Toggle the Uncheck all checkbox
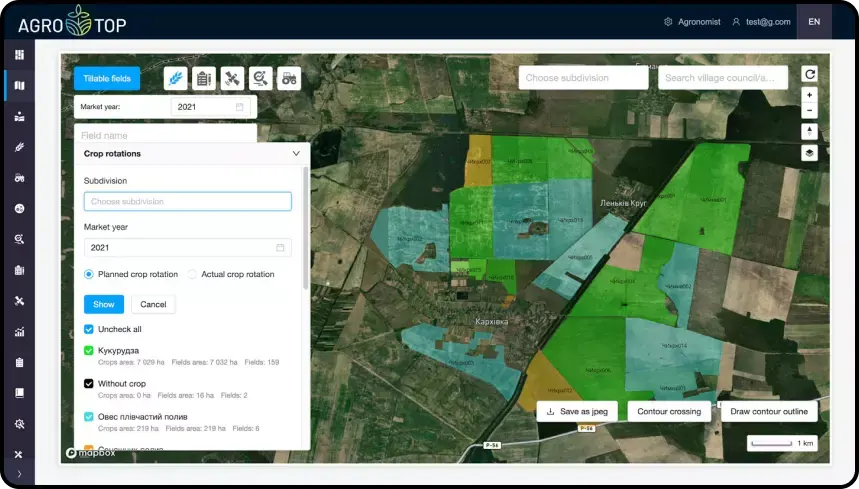This screenshot has width=859, height=489. pos(89,329)
